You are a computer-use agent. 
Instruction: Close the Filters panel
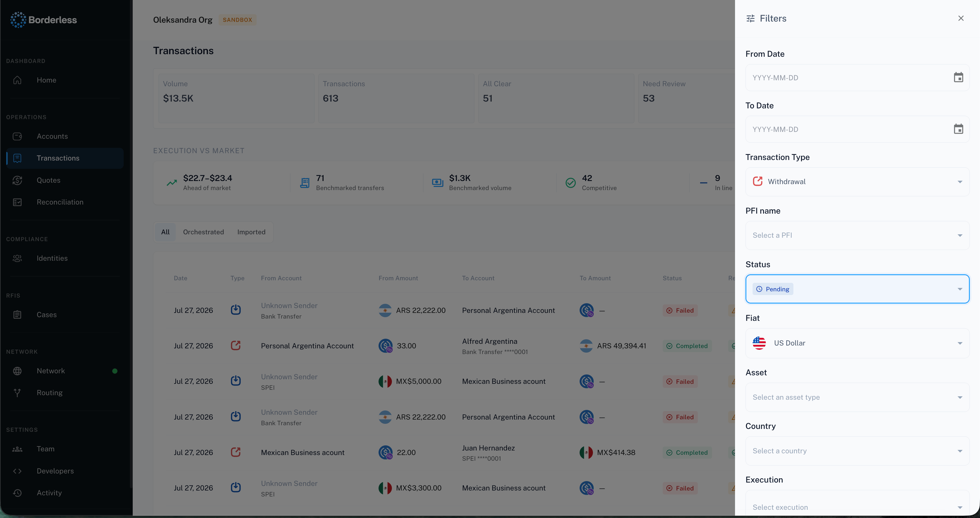point(961,18)
